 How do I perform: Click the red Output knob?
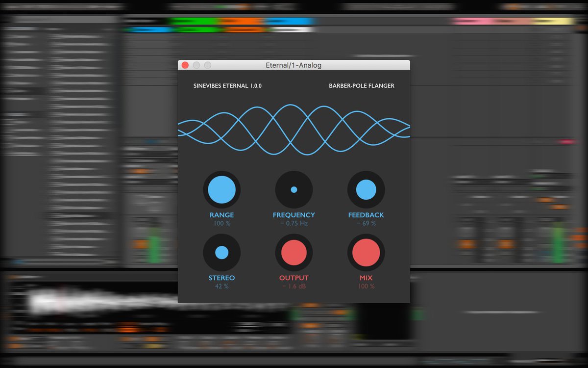pyautogui.click(x=294, y=252)
